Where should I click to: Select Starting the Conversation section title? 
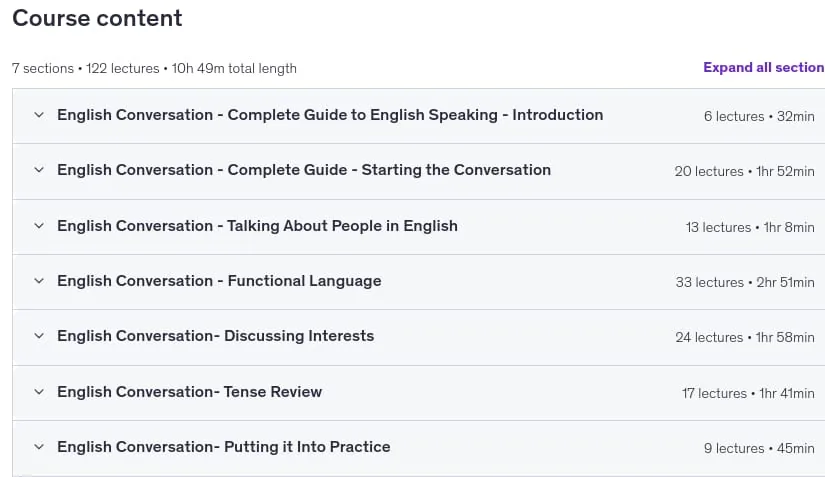point(304,170)
